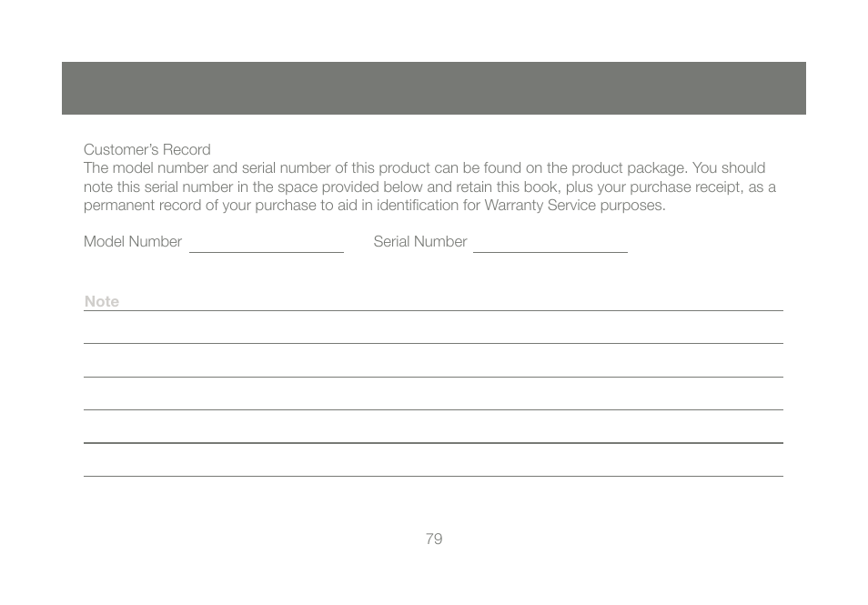The image size is (868, 605).
Task: Click the words 'purchase receipt'
Action: [686, 187]
